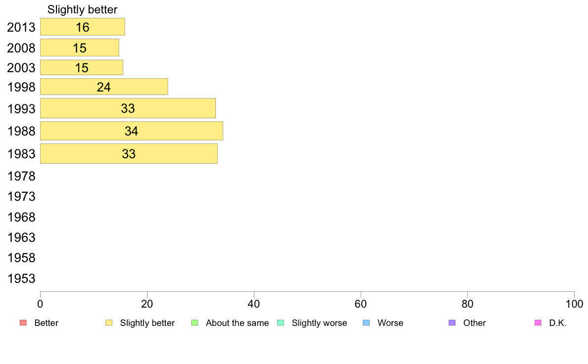Select the 1988 bar showing 34
Screen dimensions: 588x364
coord(132,131)
